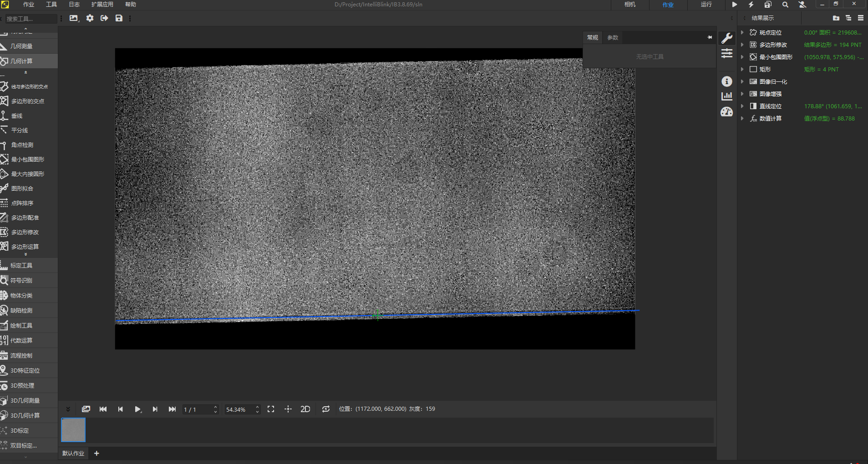Expand the 斑点定位 result node
The width and height of the screenshot is (868, 464).
coord(742,32)
